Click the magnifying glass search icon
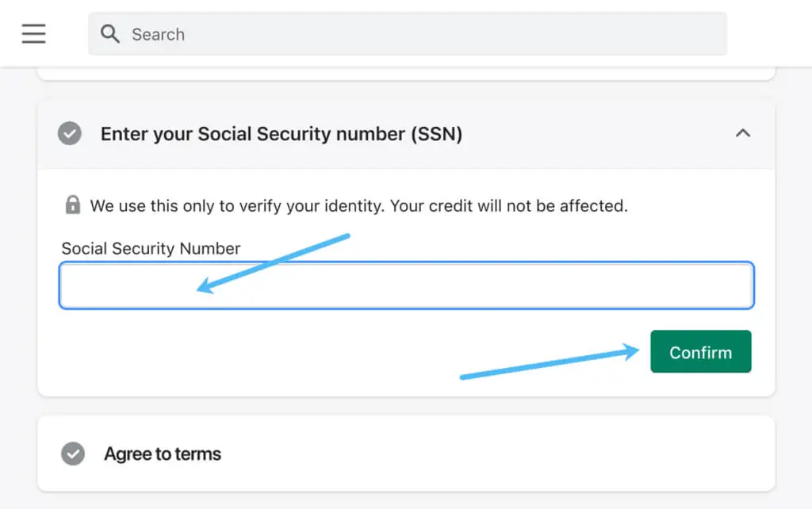The height and width of the screenshot is (509, 812). tap(110, 34)
